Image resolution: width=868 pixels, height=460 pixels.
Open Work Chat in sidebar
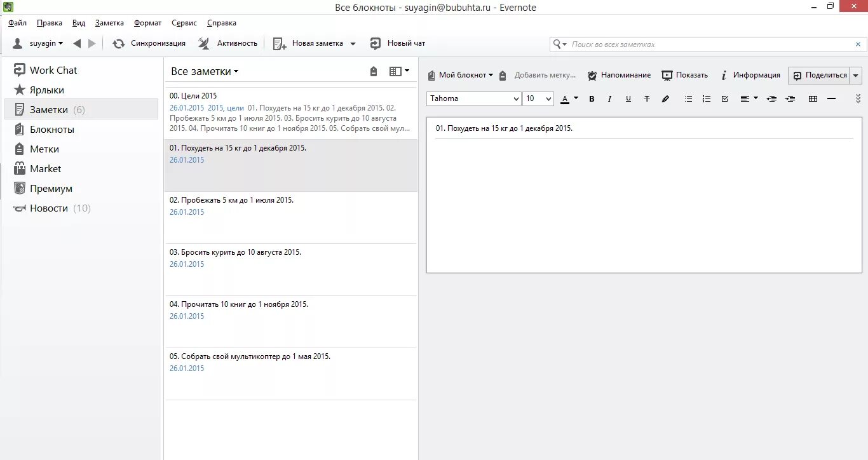[81, 70]
